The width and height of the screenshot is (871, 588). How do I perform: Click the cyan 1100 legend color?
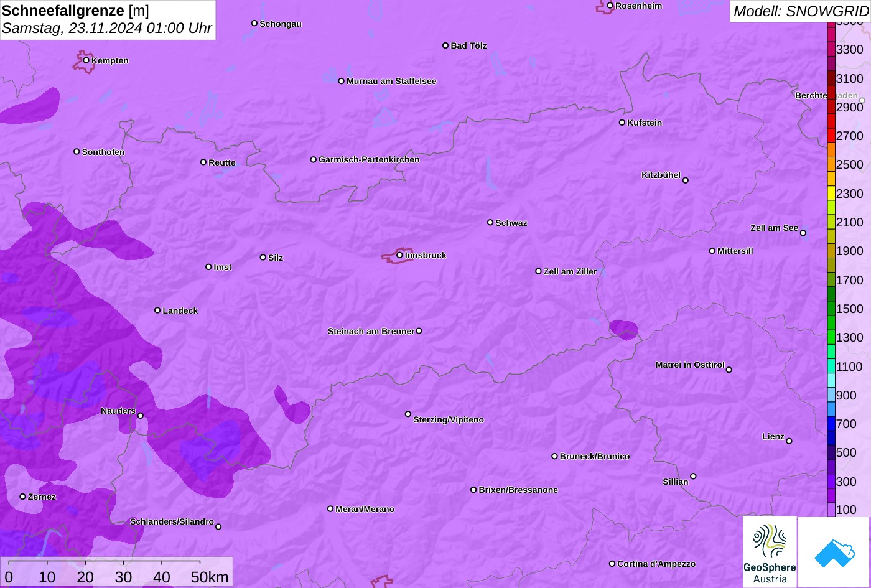831,366
